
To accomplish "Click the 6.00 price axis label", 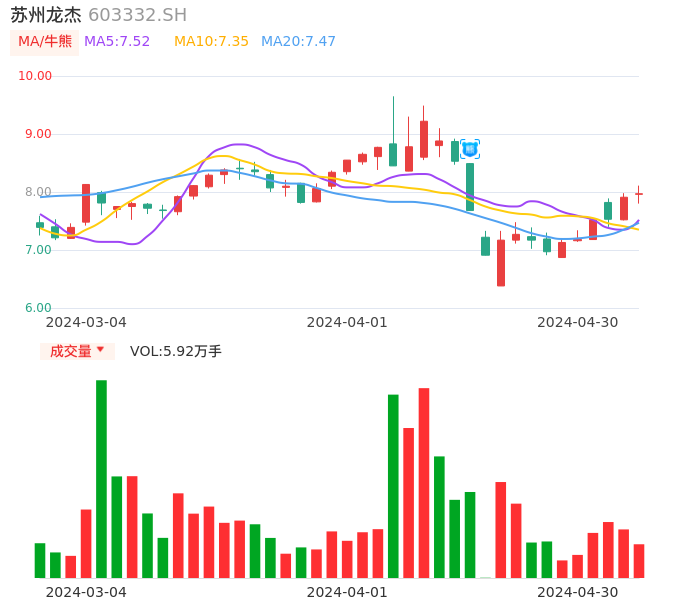I will pyautogui.click(x=38, y=308).
